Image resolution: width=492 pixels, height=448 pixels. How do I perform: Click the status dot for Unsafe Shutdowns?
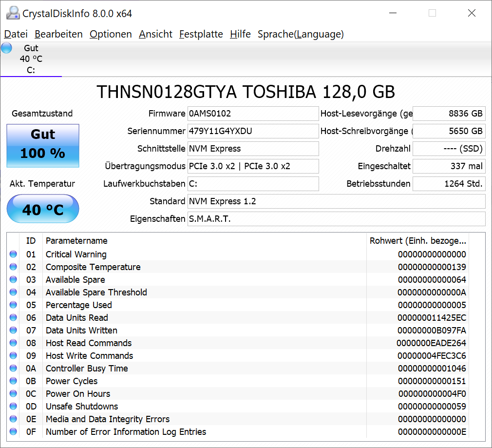click(13, 406)
